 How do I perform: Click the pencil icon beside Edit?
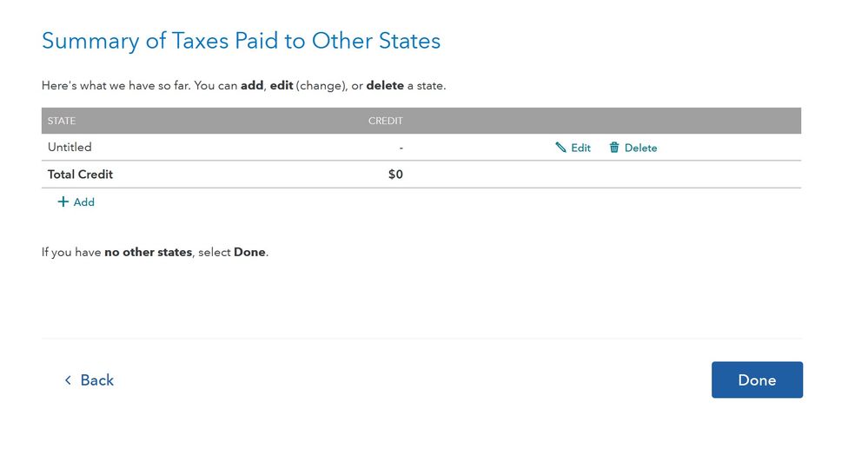560,148
